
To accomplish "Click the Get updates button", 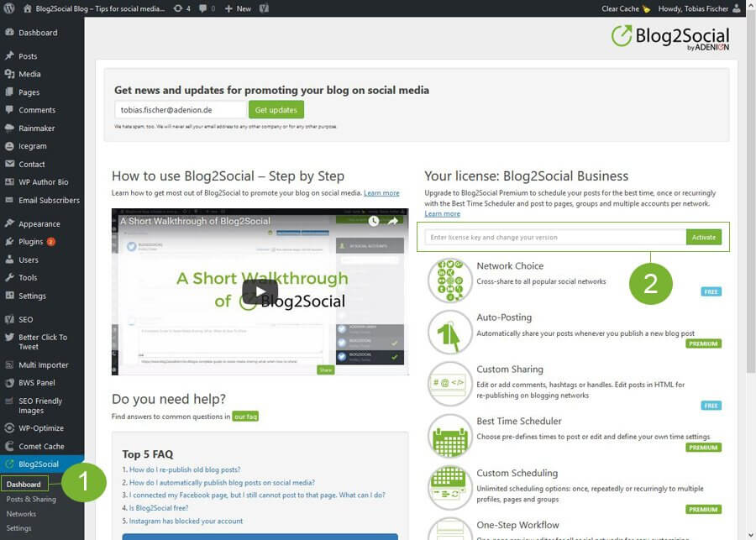I will tap(276, 110).
